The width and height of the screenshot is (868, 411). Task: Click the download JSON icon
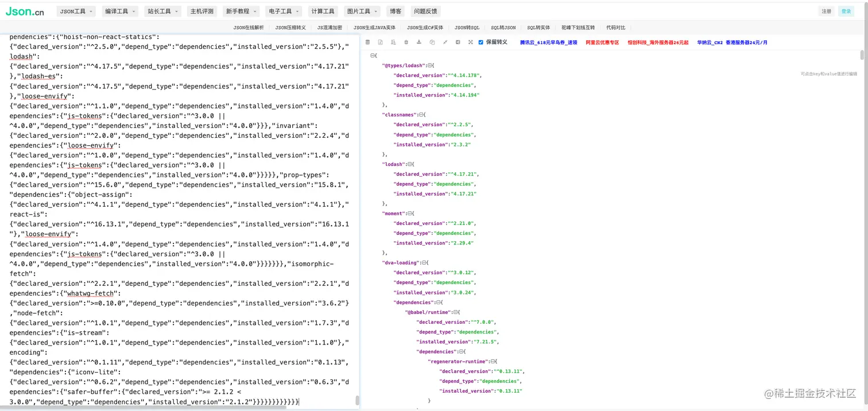click(419, 42)
